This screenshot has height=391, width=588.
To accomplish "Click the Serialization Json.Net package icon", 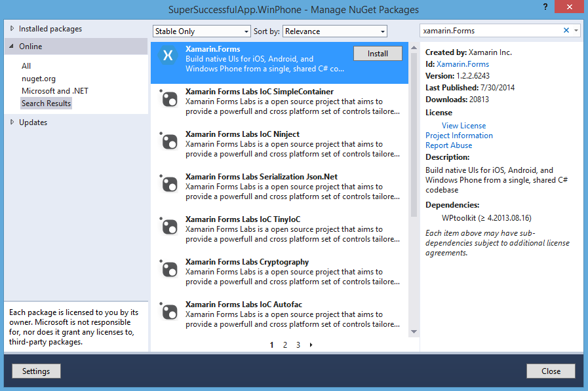I will tap(169, 184).
